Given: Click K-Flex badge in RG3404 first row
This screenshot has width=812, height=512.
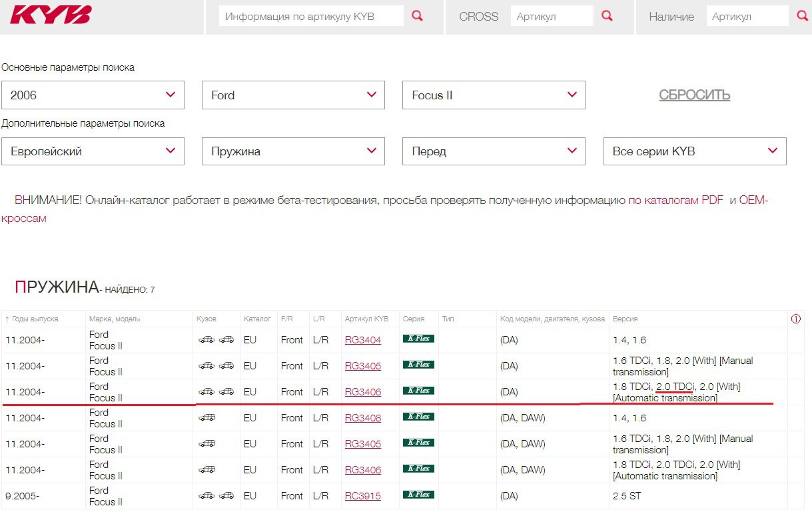Looking at the screenshot, I should [418, 339].
